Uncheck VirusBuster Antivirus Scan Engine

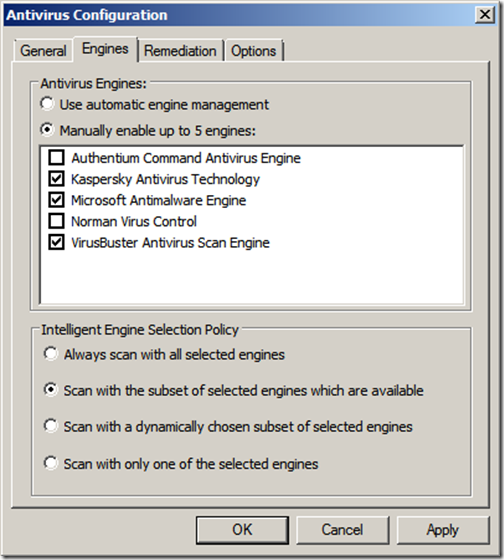tap(56, 242)
